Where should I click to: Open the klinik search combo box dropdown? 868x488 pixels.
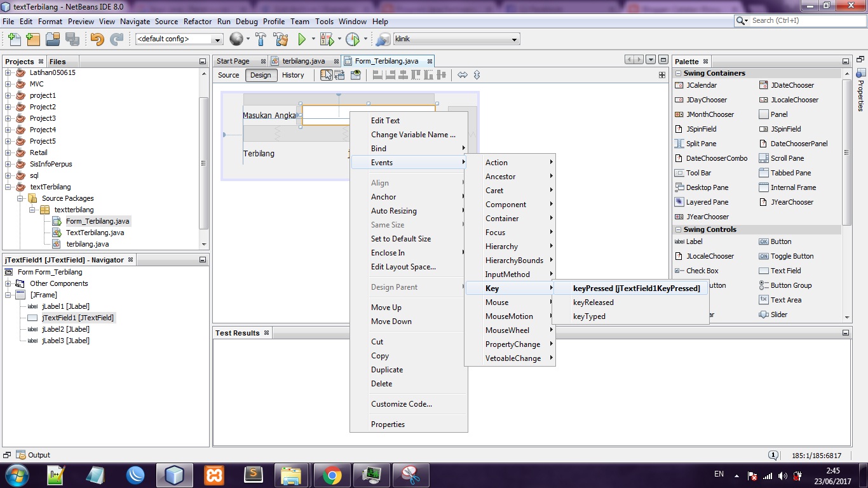click(x=513, y=39)
